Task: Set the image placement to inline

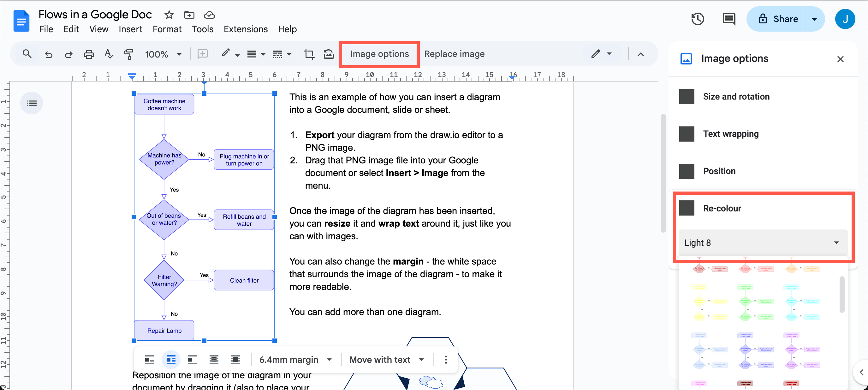Action: pyautogui.click(x=149, y=359)
